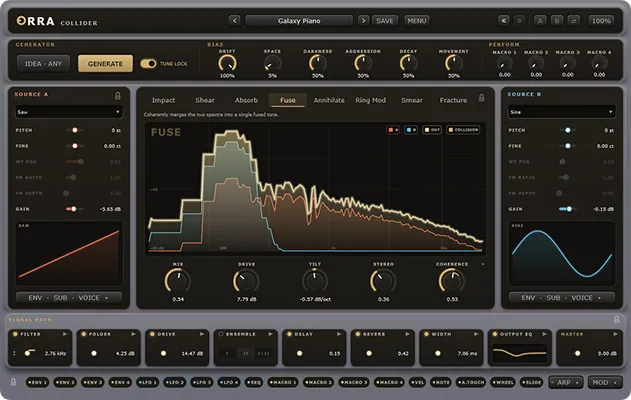Click the modulation row padlock icon
Screen dimensions: 631x400
13,382
